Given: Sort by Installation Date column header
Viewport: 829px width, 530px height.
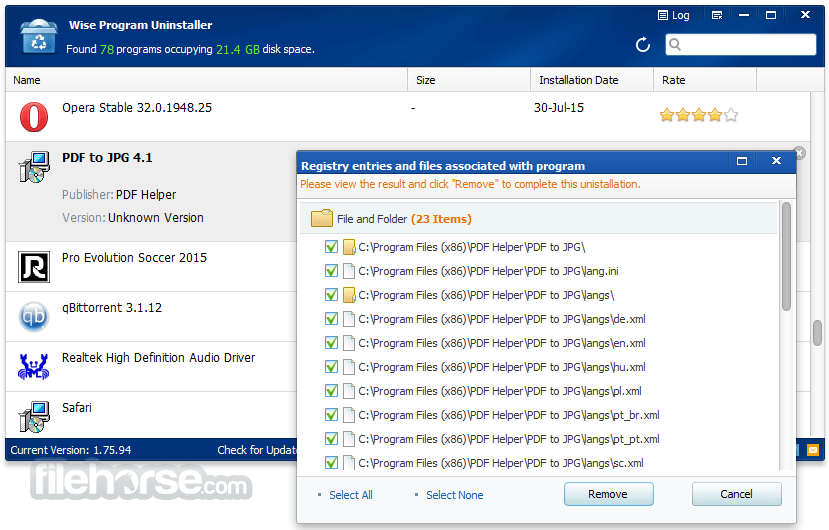Looking at the screenshot, I should (592, 80).
